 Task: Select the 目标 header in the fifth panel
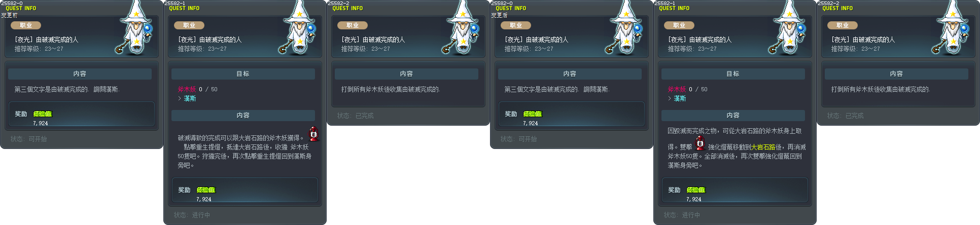(x=733, y=74)
